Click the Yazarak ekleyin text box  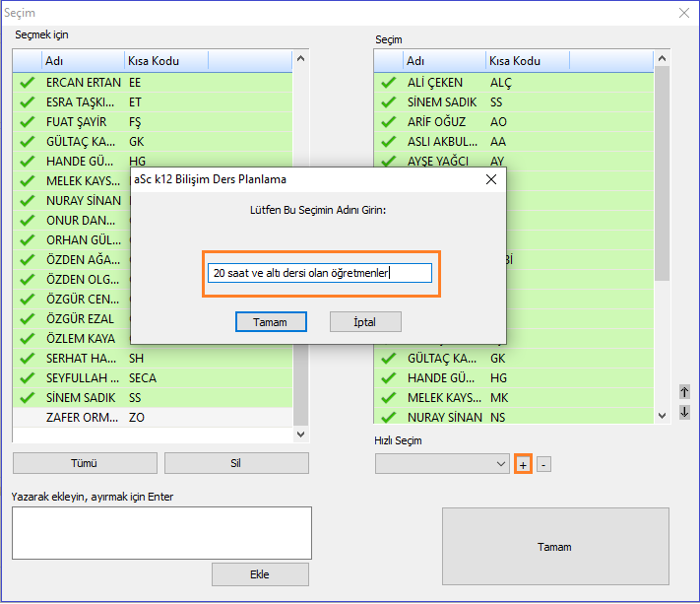tap(161, 533)
